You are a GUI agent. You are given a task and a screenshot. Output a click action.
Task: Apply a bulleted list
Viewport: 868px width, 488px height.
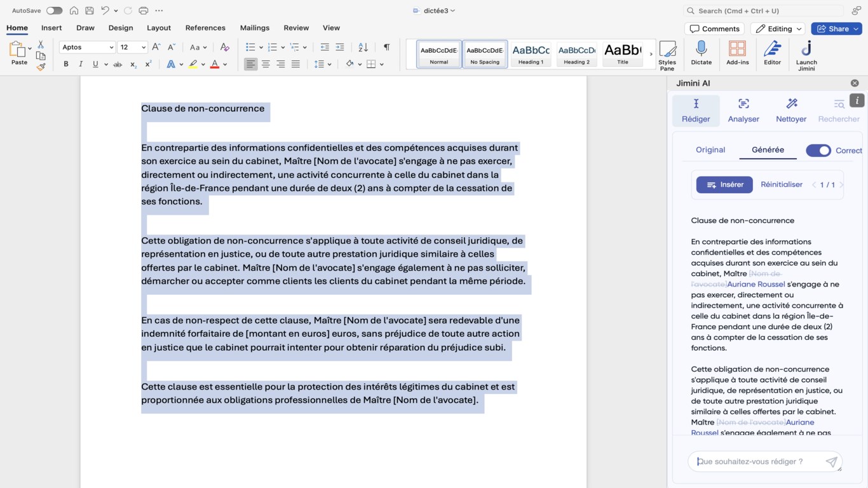[x=250, y=47]
